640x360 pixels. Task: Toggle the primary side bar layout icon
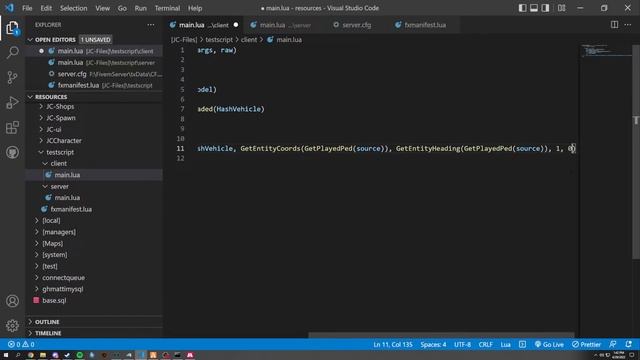click(x=522, y=8)
